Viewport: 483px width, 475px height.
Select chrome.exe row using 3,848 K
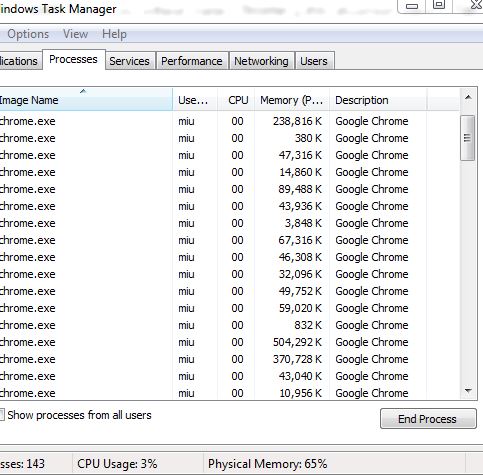coord(230,223)
